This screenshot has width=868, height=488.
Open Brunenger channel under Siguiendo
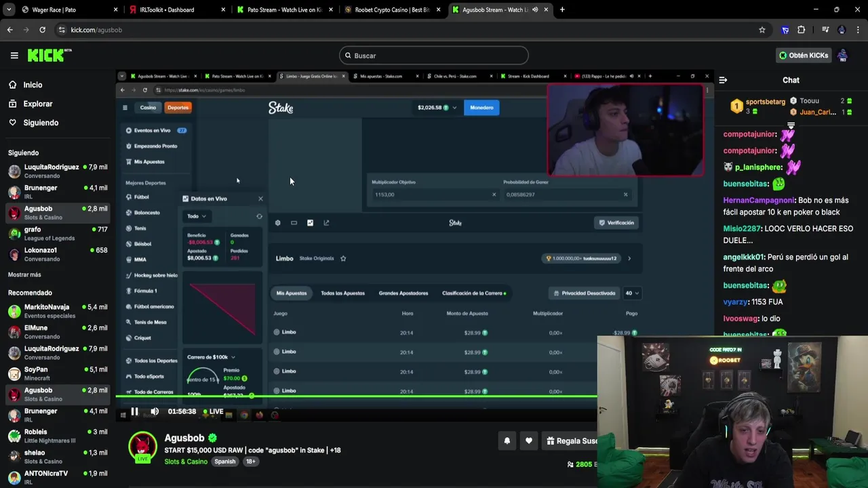pos(57,192)
